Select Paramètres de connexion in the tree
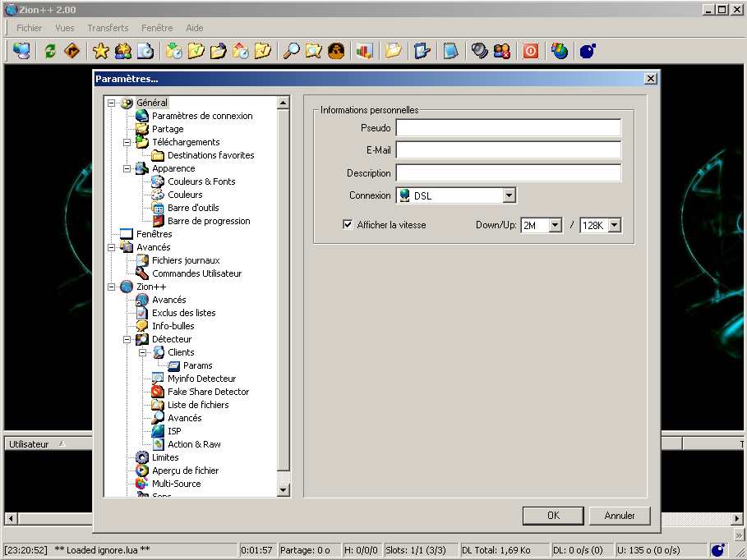Viewport: 747px width, 560px height. pos(202,116)
